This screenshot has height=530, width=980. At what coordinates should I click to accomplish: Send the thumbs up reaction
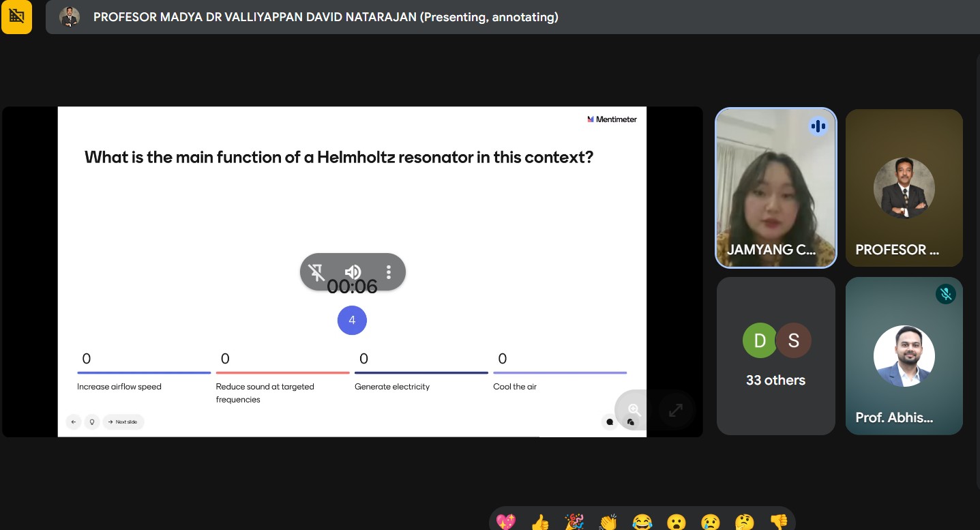[539, 522]
